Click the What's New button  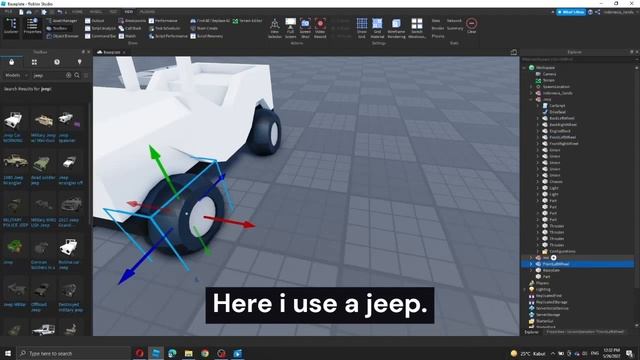pos(571,12)
